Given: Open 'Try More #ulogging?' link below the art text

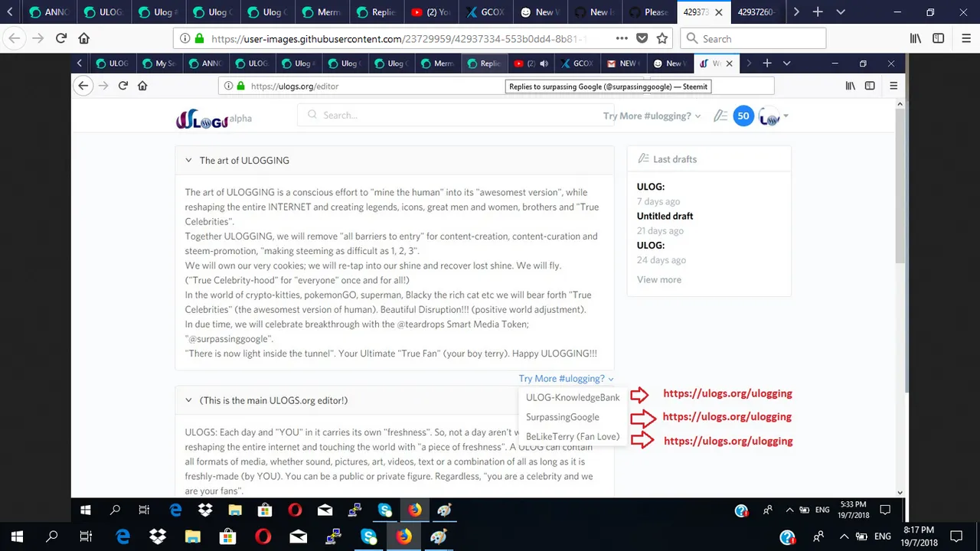Looking at the screenshot, I should click(567, 378).
